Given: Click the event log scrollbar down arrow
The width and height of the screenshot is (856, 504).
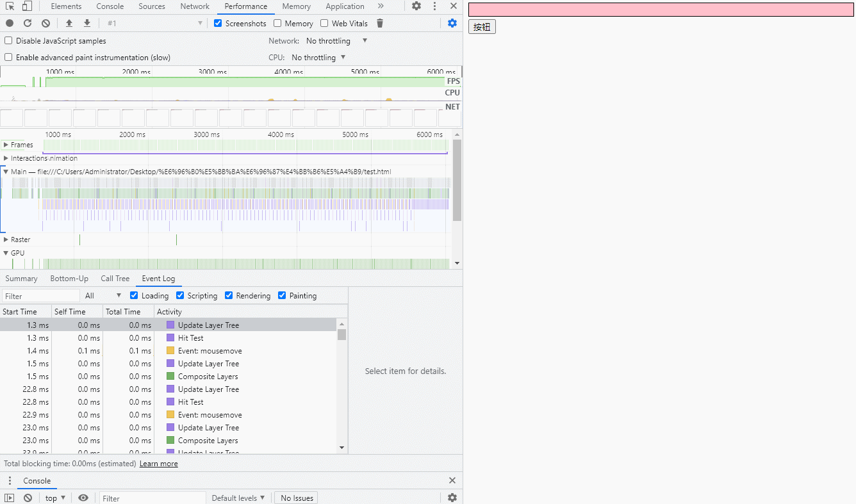Looking at the screenshot, I should click(342, 448).
